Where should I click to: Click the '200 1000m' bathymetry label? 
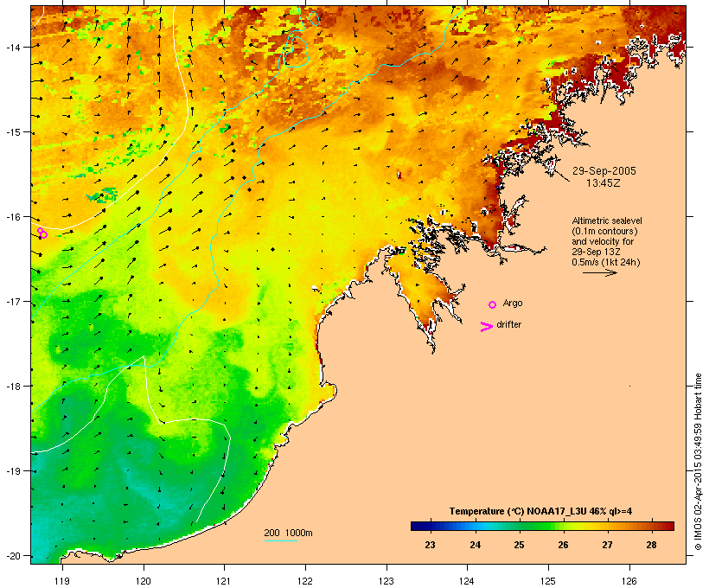click(x=288, y=533)
